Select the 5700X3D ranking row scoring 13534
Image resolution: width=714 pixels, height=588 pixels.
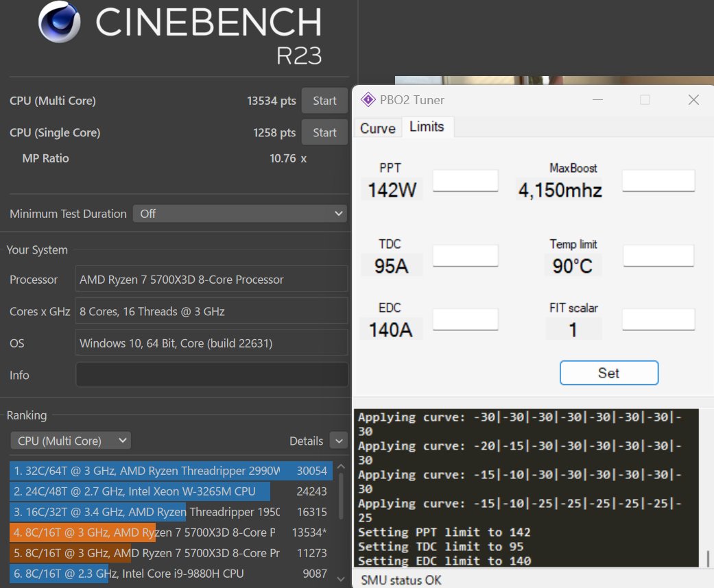click(171, 532)
